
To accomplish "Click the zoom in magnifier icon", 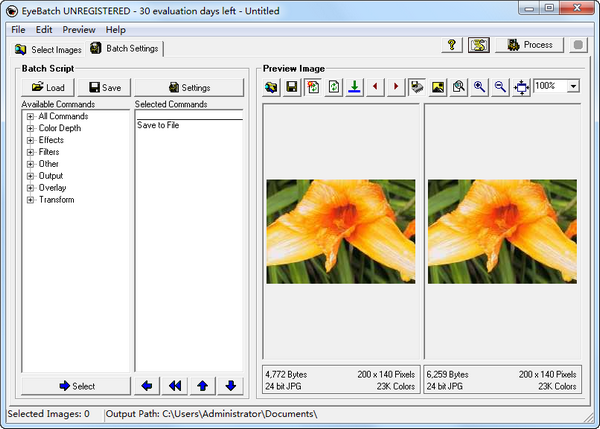I will pyautogui.click(x=480, y=87).
